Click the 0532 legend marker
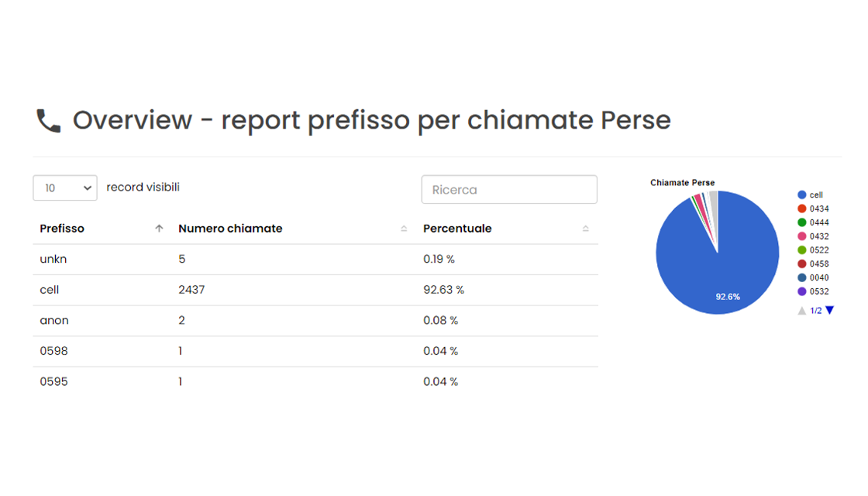 tap(801, 291)
